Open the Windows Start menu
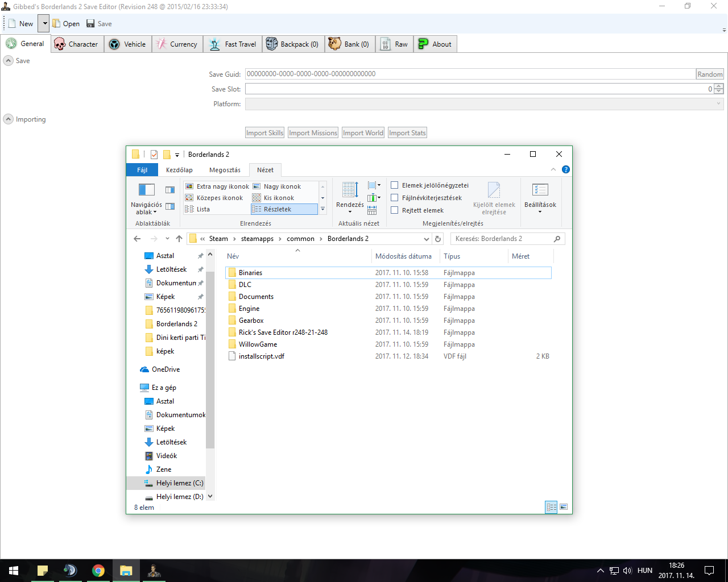 pos(14,571)
